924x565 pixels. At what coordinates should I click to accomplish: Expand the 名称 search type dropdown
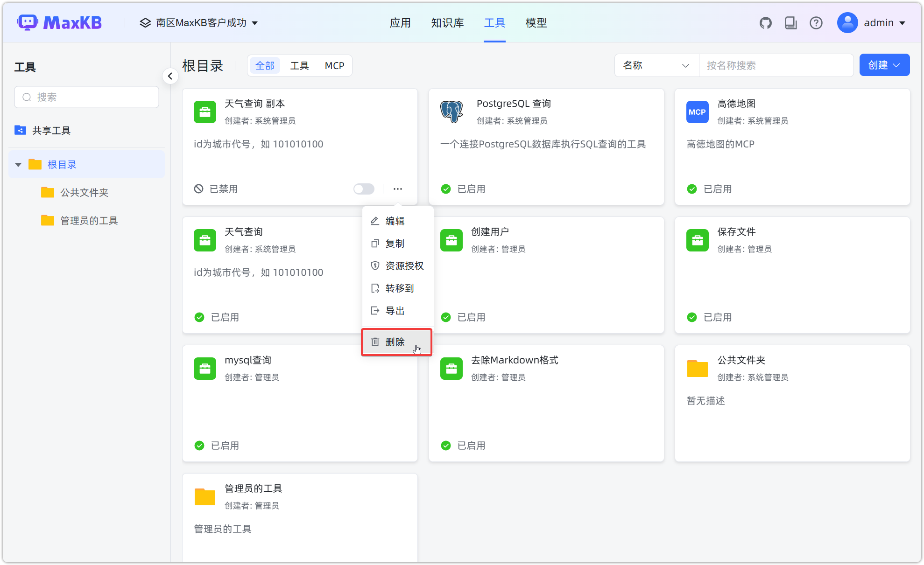pos(656,65)
